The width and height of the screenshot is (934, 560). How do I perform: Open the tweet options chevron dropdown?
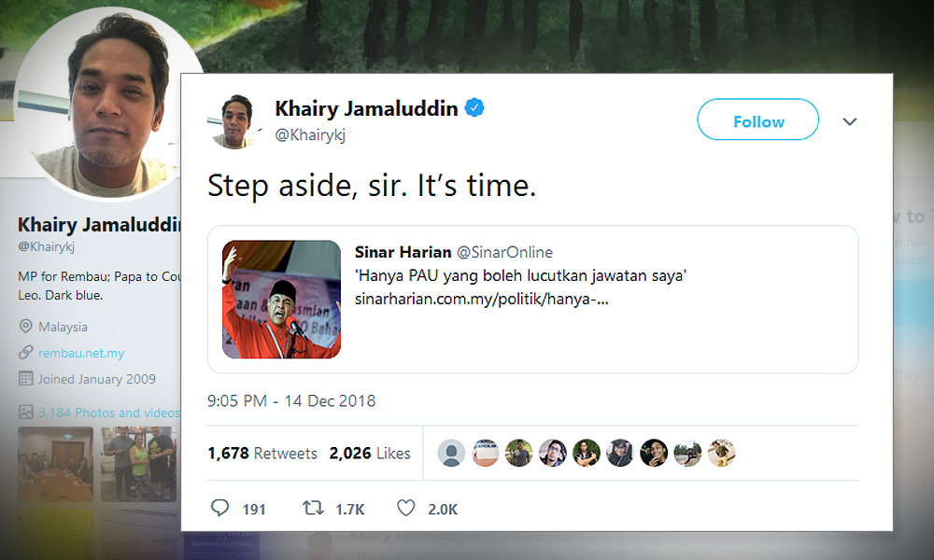click(x=850, y=121)
